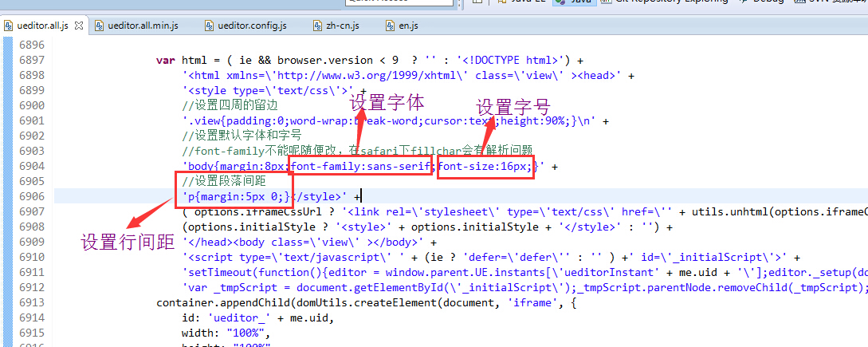Click the '(options.initialStyle' code line

[x=426, y=227]
